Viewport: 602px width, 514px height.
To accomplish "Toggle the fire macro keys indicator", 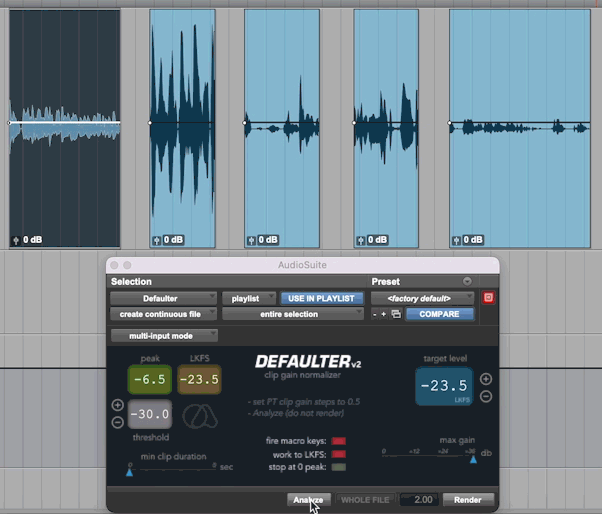I will 339,441.
